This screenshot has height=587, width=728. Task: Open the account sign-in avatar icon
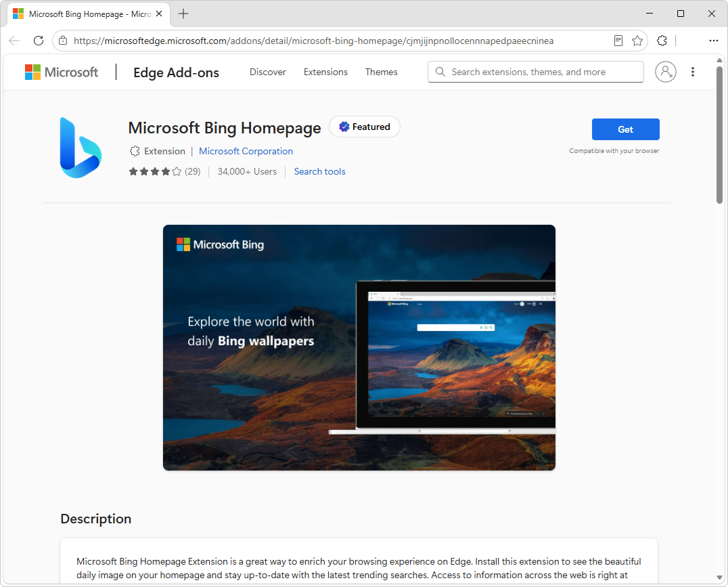coord(665,72)
